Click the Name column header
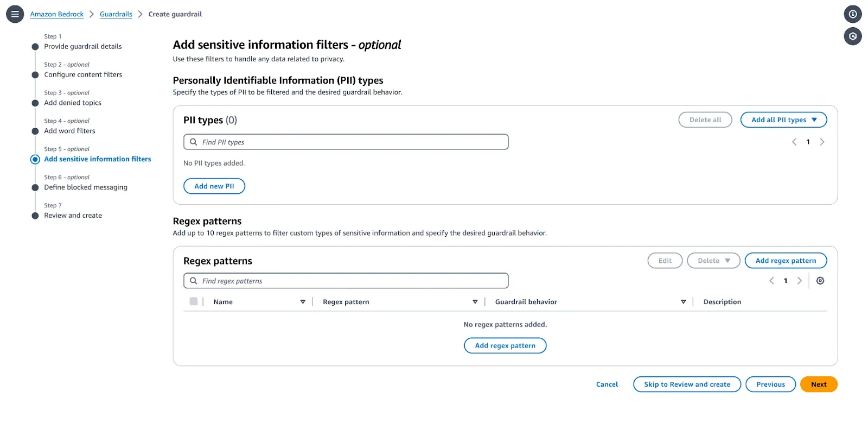 point(223,302)
